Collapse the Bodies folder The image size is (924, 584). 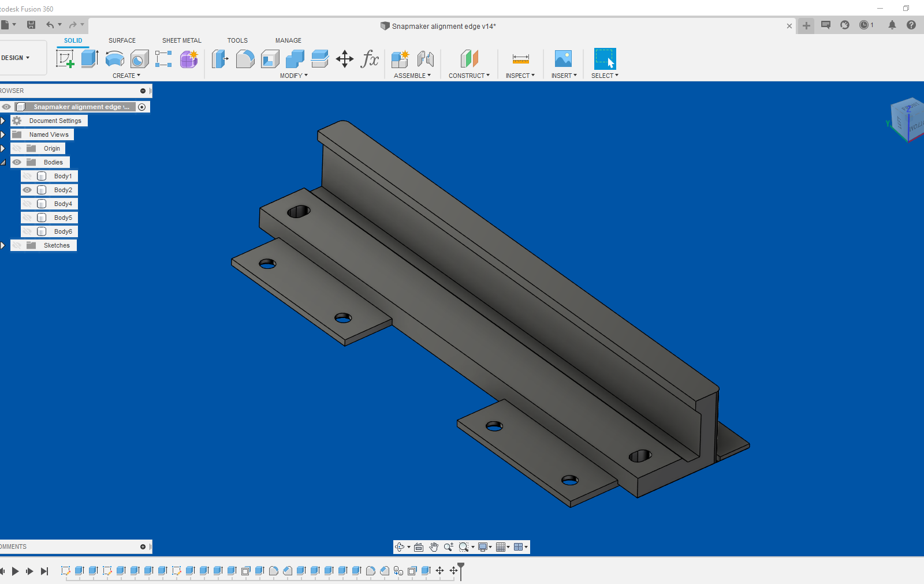coord(3,162)
